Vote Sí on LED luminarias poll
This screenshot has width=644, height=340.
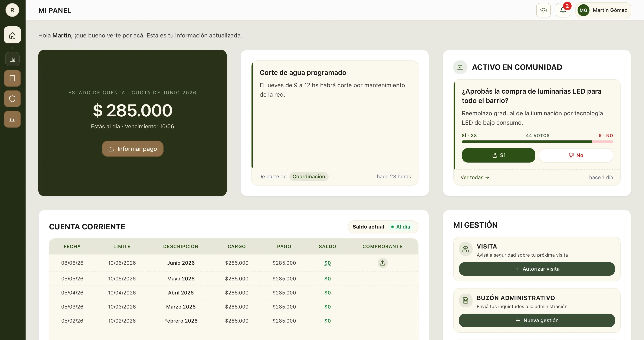point(498,155)
